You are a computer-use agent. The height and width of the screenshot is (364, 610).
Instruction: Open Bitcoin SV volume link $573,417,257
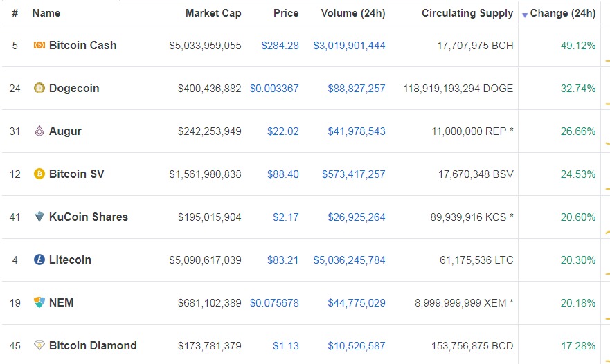pos(353,174)
